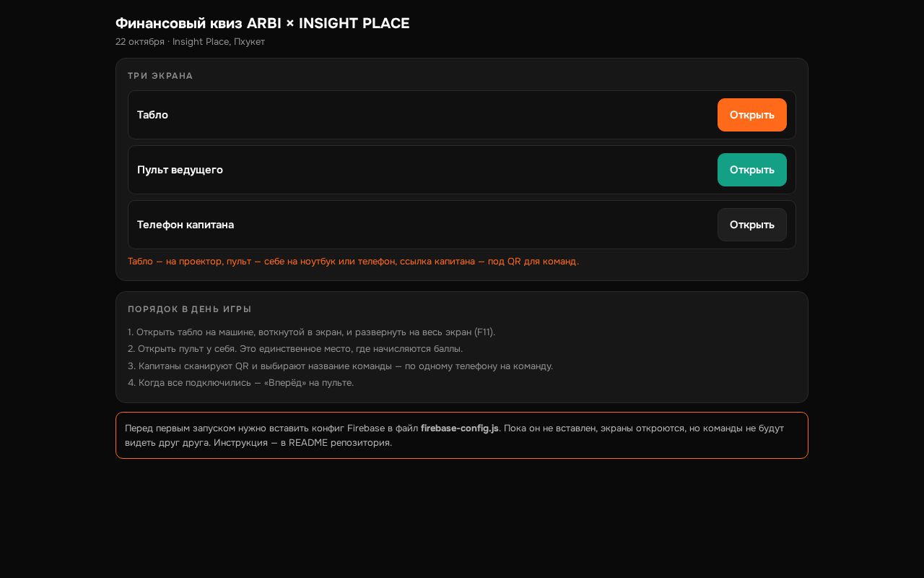Click step 3 about captains scanning QR
Viewport: 924px width, 578px height.
340,366
